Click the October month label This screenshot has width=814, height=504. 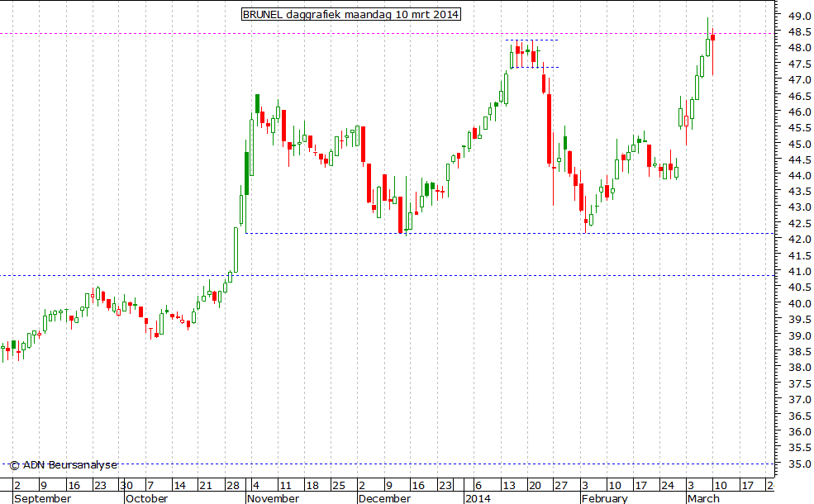pyautogui.click(x=147, y=498)
